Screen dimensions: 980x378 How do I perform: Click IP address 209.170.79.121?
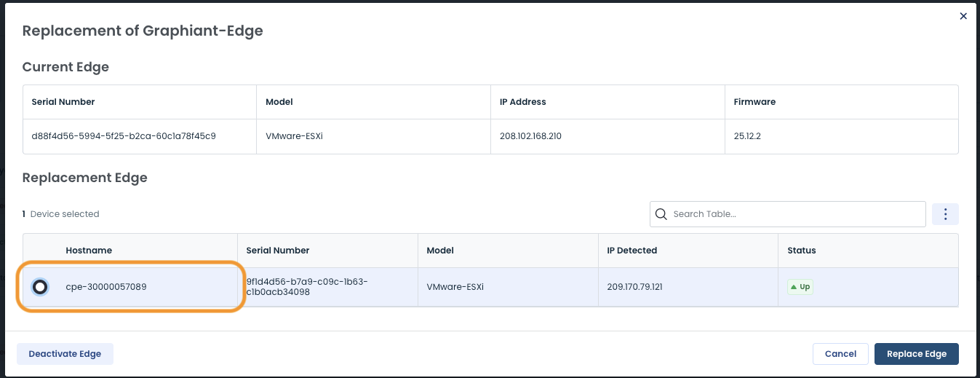(x=634, y=287)
